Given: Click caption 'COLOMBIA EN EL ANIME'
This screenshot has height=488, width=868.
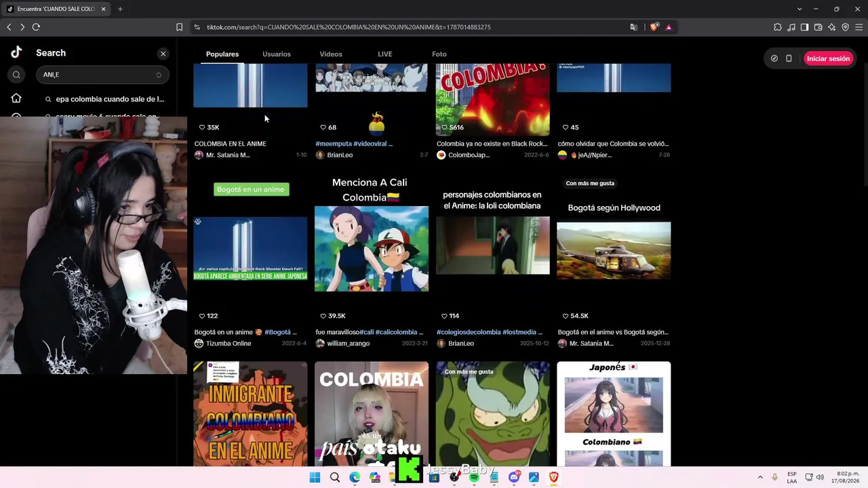Looking at the screenshot, I should coord(231,144).
